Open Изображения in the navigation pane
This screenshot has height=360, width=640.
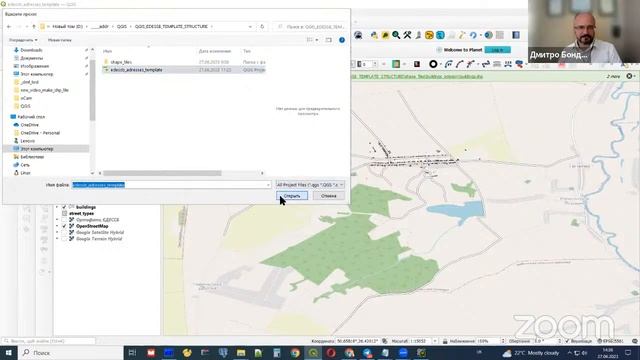point(35,66)
